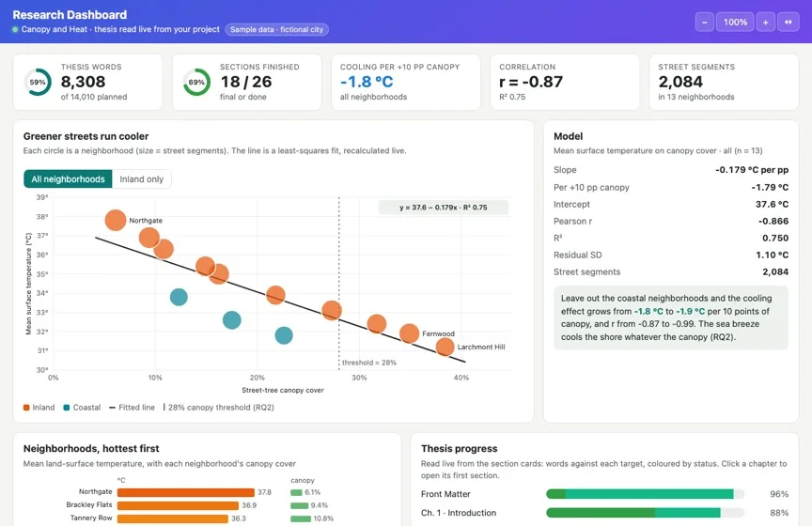Screen dimensions: 812x526
Task: Click the 100% zoom reset button
Action: pyautogui.click(x=735, y=23)
